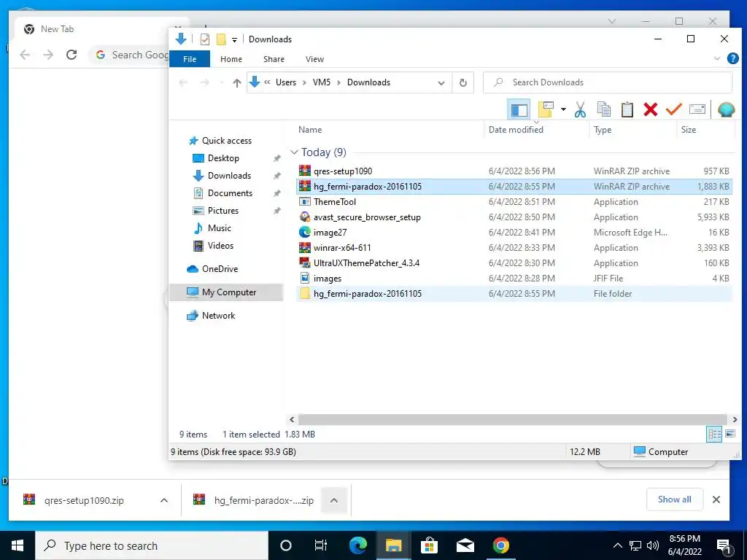Screen dimensions: 747x560
Task: Open Downloads in navigation pane
Action: coord(228,176)
